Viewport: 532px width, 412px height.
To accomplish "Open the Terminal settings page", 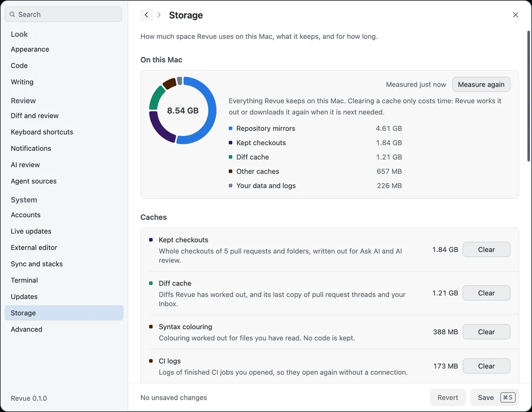I will tap(64, 280).
